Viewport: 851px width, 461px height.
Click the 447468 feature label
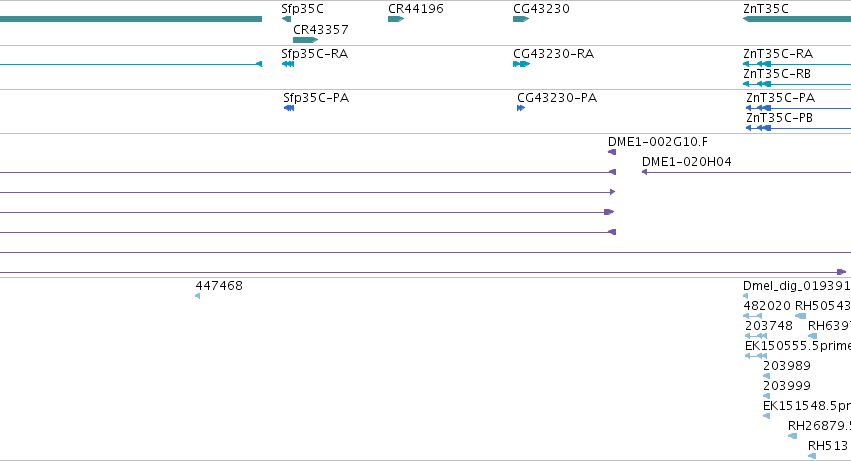219,286
